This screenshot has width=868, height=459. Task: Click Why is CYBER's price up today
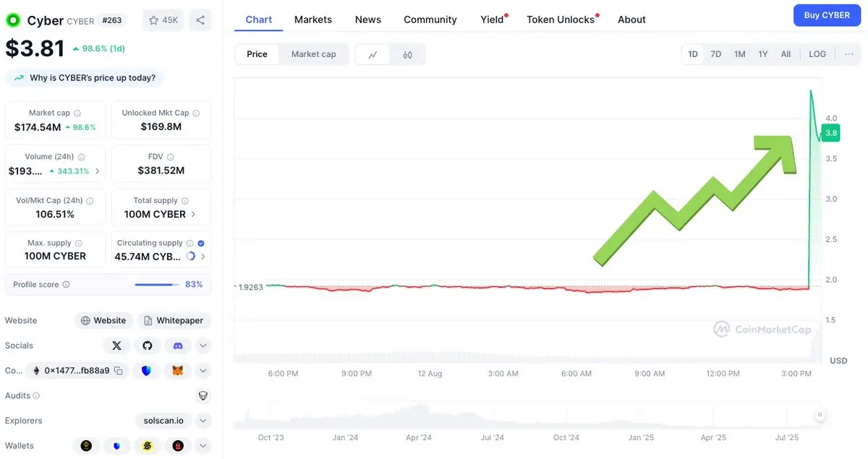[85, 77]
